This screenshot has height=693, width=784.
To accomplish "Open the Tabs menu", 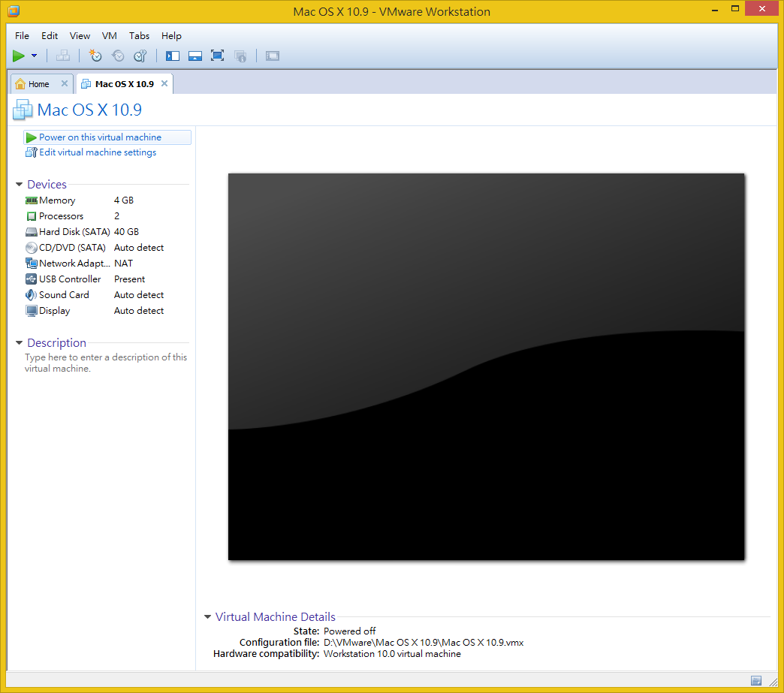I will [x=140, y=35].
